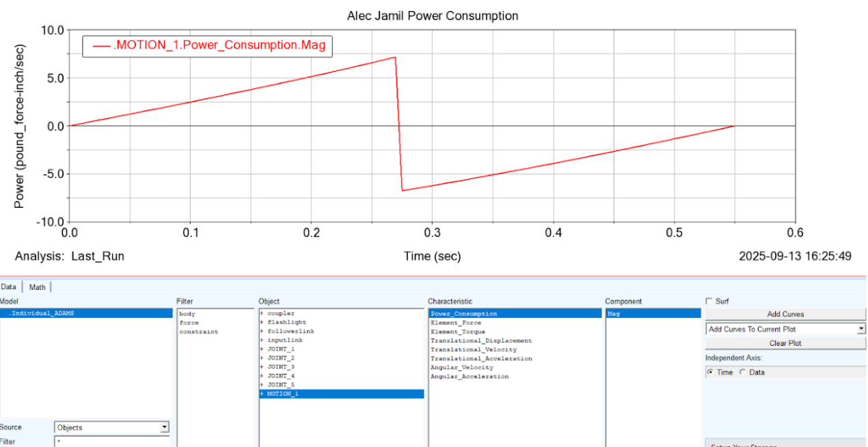Expand the followerlink object

[262, 331]
